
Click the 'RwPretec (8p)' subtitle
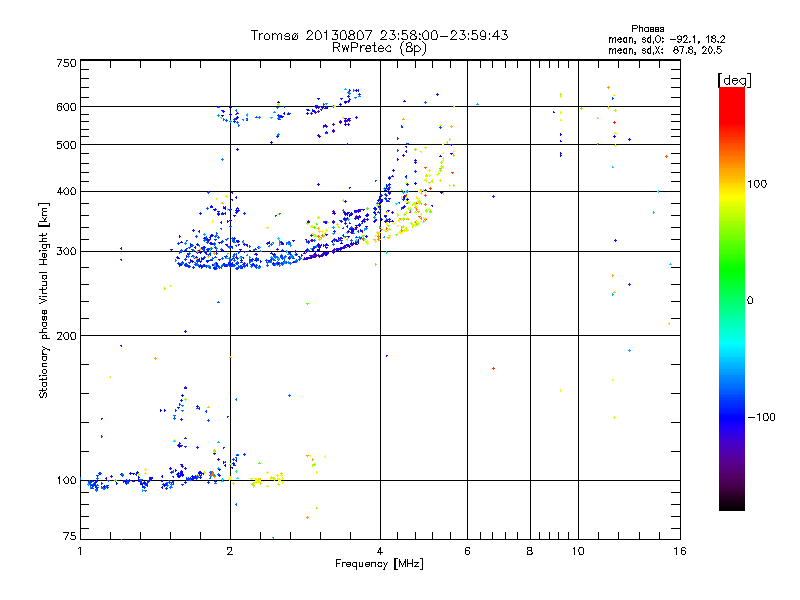[379, 48]
